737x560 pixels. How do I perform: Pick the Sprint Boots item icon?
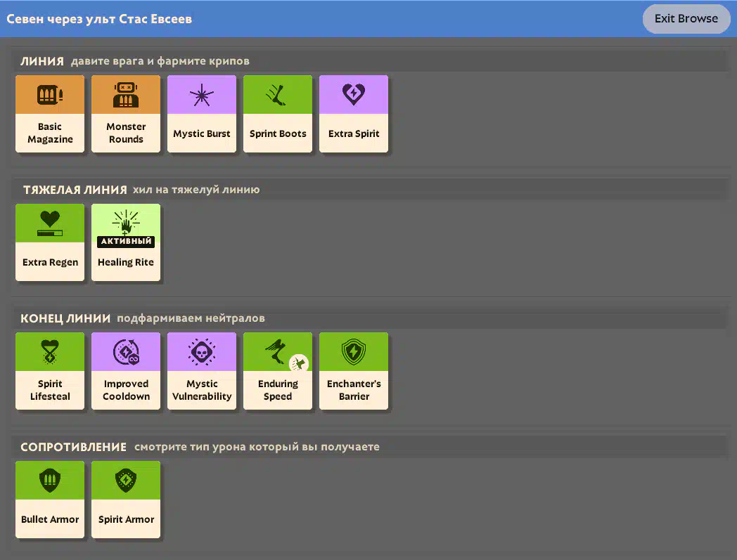276,94
